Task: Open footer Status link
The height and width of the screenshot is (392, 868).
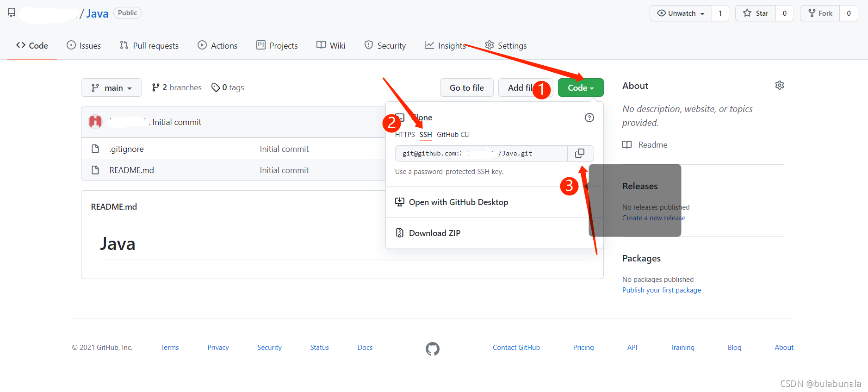Action: 319,348
